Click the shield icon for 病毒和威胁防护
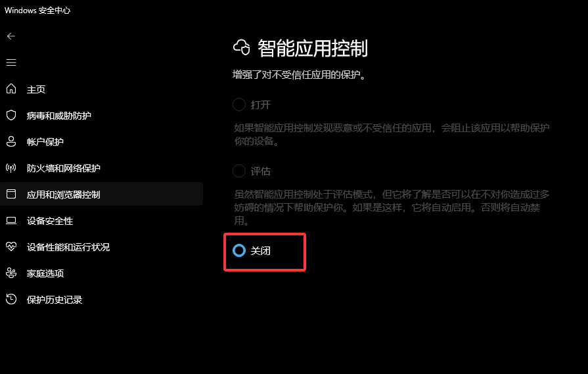The height and width of the screenshot is (374, 588). 11,115
